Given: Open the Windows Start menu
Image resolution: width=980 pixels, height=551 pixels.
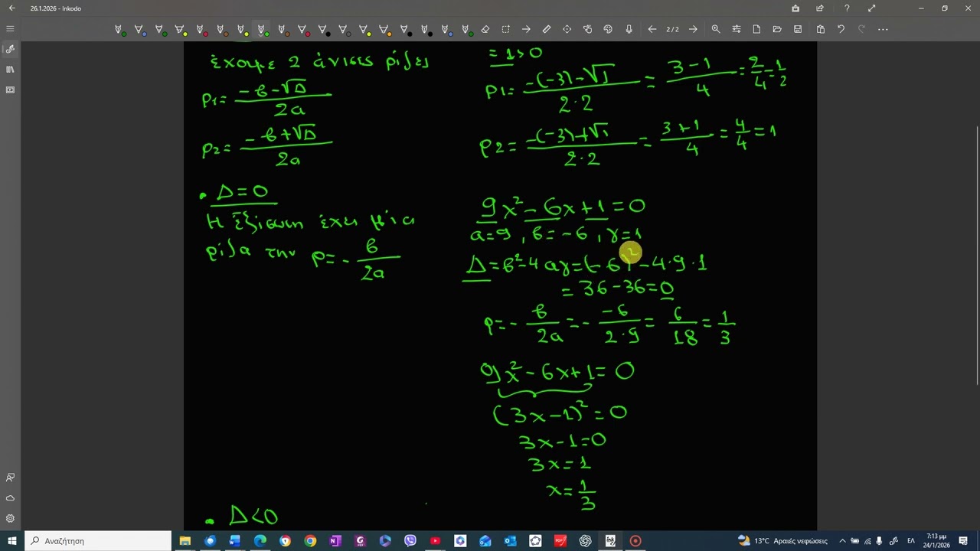Looking at the screenshot, I should coord(11,541).
